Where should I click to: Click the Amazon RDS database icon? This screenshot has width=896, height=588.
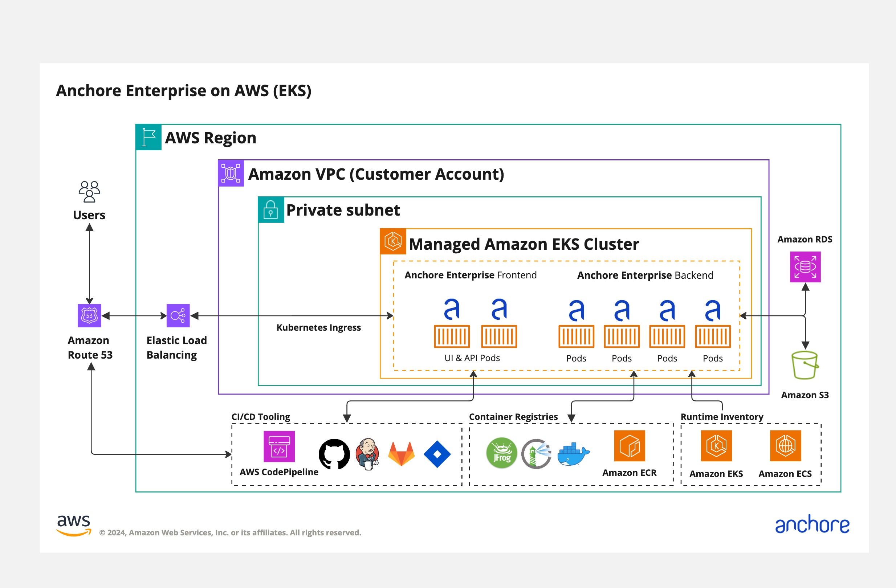tap(805, 267)
